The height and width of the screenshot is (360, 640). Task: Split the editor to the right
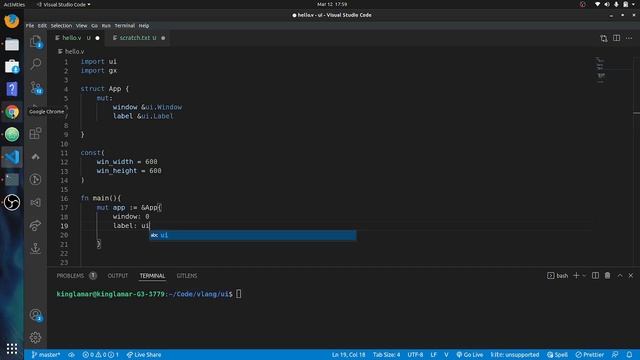616,38
